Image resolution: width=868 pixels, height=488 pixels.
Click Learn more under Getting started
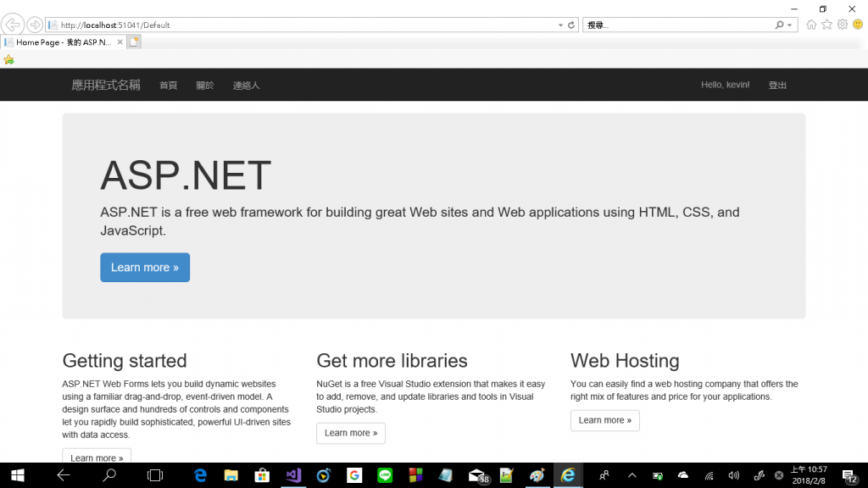pos(97,457)
